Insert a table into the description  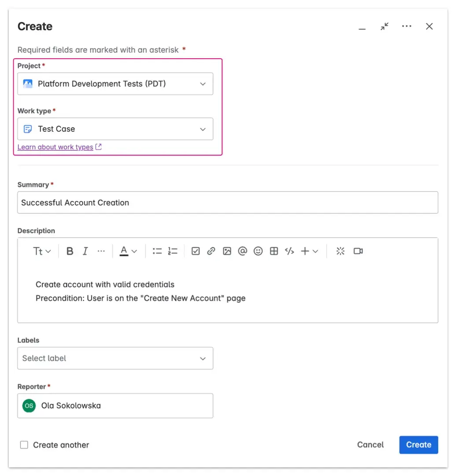click(x=273, y=251)
